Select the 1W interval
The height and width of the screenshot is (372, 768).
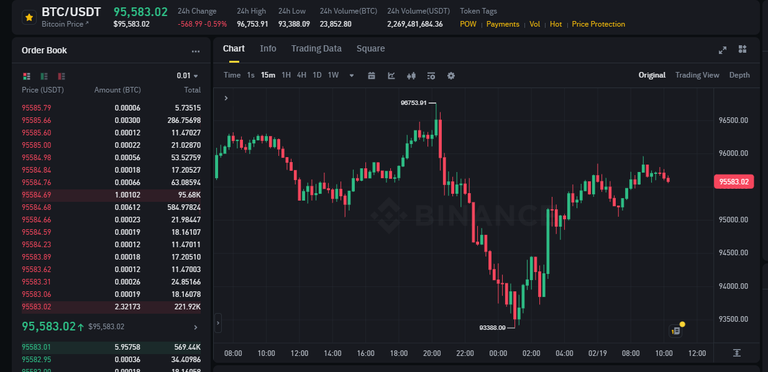333,75
